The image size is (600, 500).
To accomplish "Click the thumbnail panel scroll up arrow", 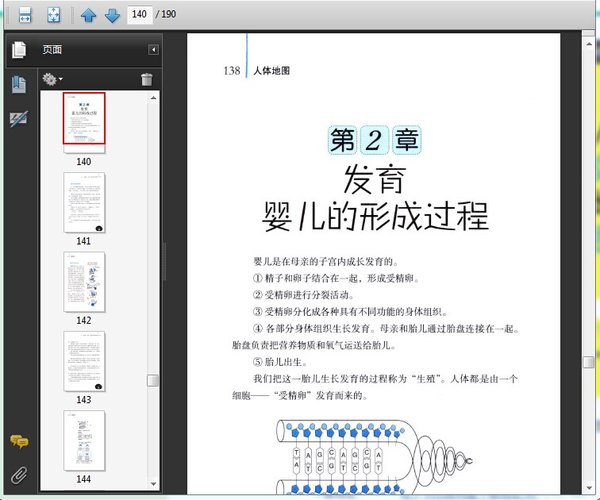I will pos(153,98).
